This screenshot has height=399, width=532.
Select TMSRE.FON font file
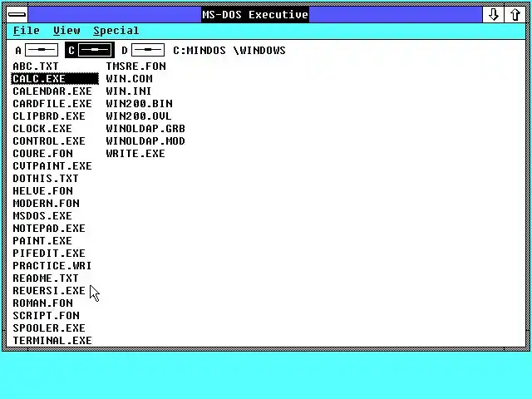pyautogui.click(x=135, y=66)
